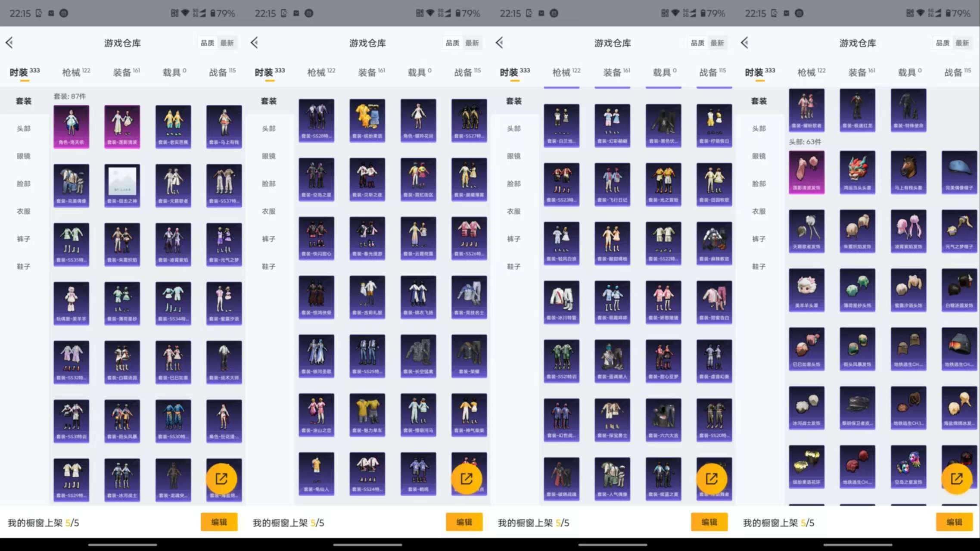Select the 鸿运当头头套 dragon mask icon
Viewport: 980px width, 551px height.
[x=857, y=172]
